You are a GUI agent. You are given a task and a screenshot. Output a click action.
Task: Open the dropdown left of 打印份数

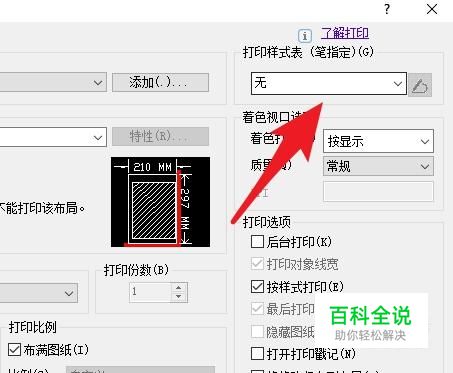pyautogui.click(x=39, y=293)
